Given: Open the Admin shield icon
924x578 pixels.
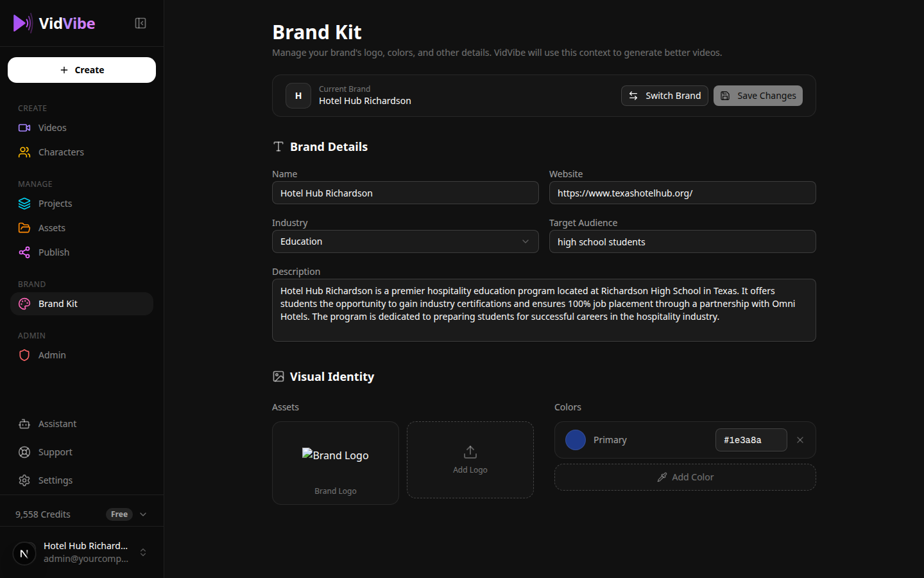Looking at the screenshot, I should pos(24,355).
